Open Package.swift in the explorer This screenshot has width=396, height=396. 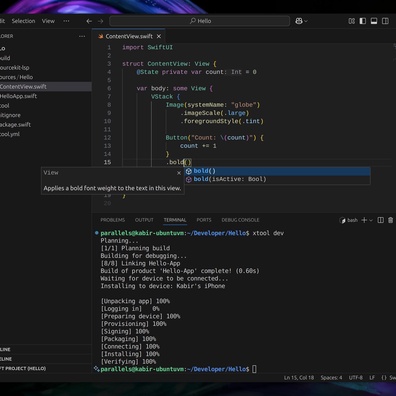[x=45, y=125]
